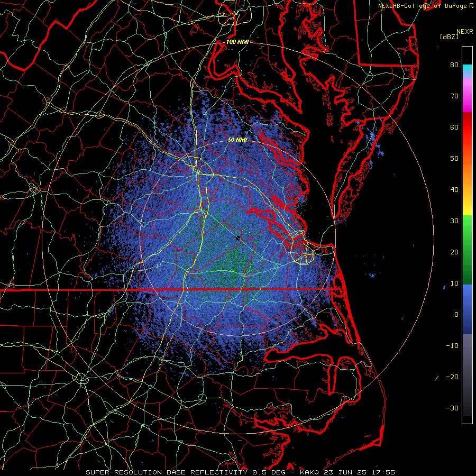Click the [dBZ] units label
The height and width of the screenshot is (476, 476).
449,37
